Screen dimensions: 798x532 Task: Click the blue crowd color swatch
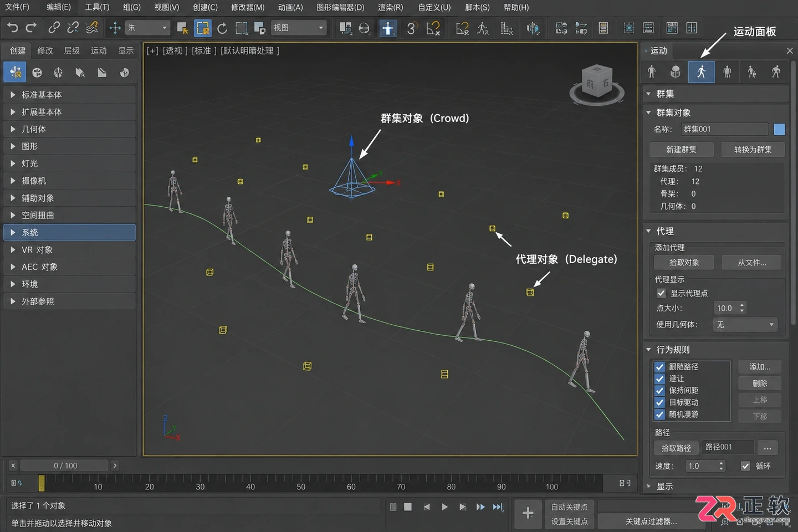click(779, 129)
